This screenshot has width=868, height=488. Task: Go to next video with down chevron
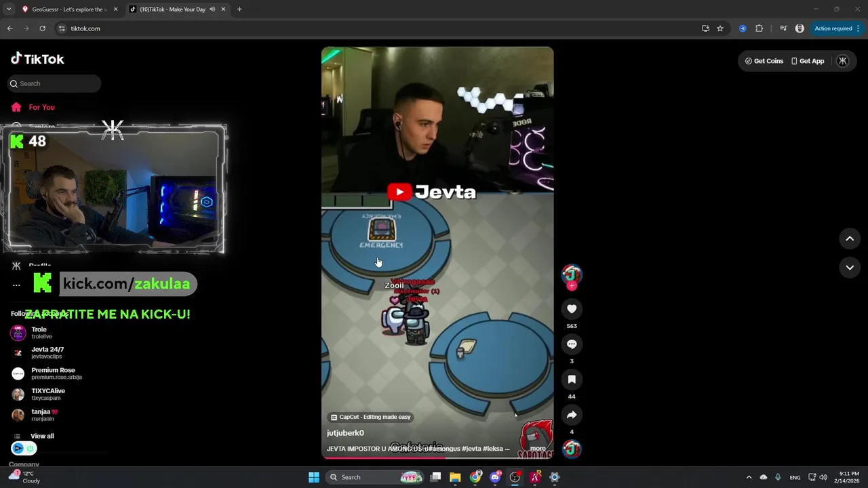(x=850, y=268)
